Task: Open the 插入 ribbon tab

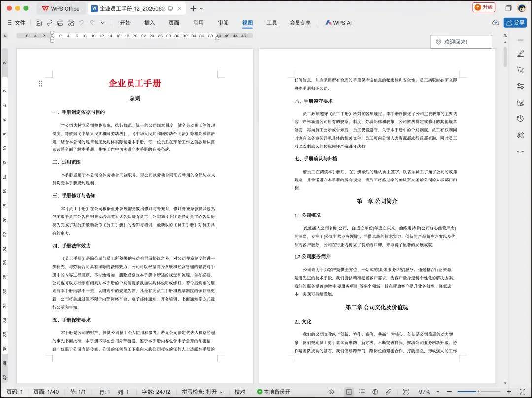Action: [149, 23]
